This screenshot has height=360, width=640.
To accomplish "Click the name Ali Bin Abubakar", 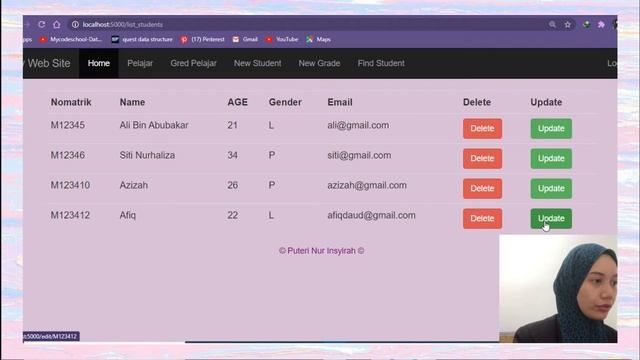I will (x=154, y=125).
